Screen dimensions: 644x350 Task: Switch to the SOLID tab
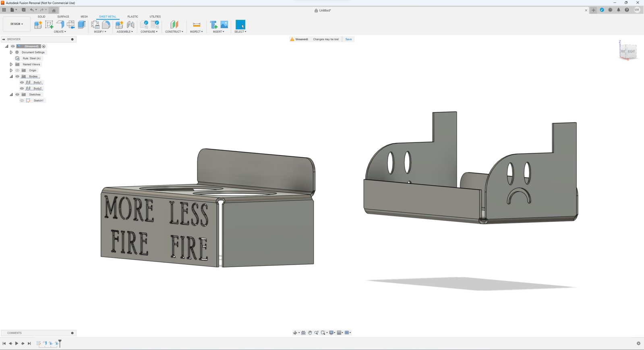[41, 16]
